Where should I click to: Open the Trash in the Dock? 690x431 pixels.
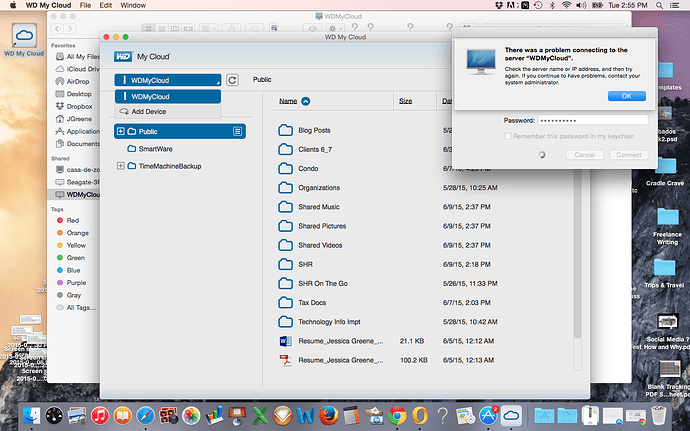click(x=659, y=416)
